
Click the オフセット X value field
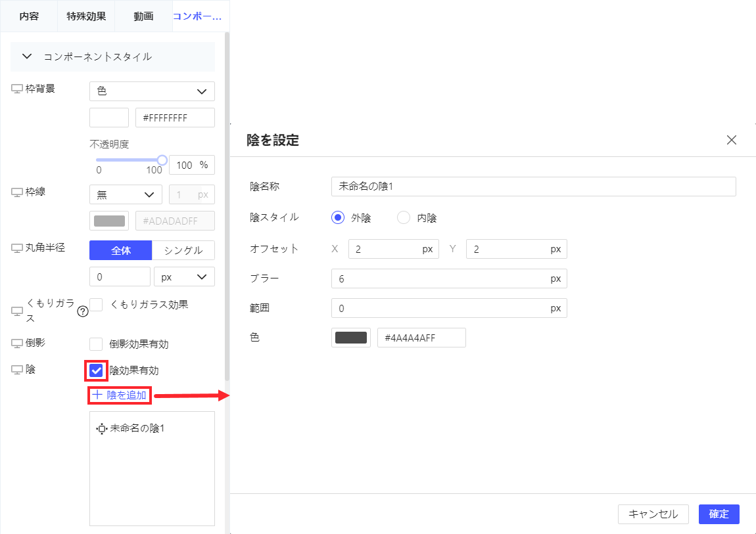coord(393,249)
